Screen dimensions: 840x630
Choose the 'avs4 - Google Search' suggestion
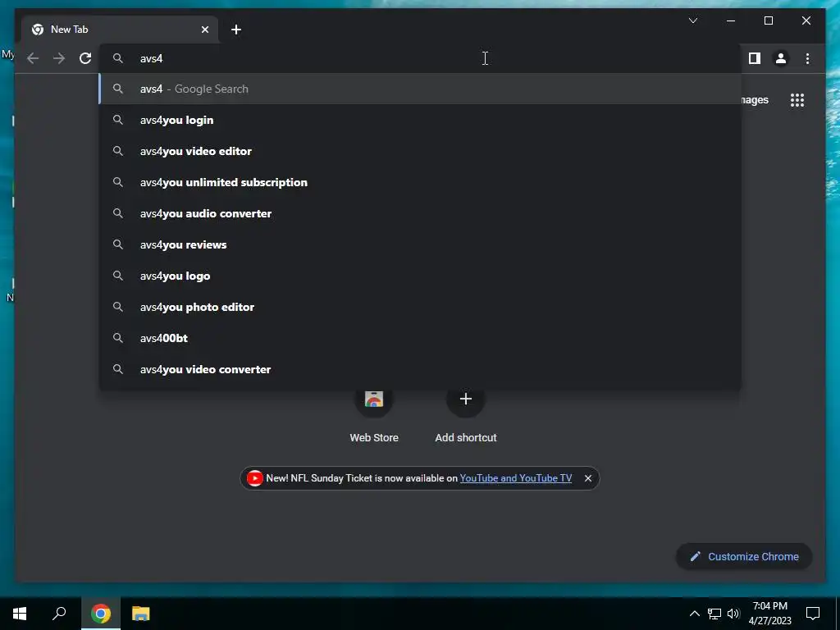coord(421,89)
